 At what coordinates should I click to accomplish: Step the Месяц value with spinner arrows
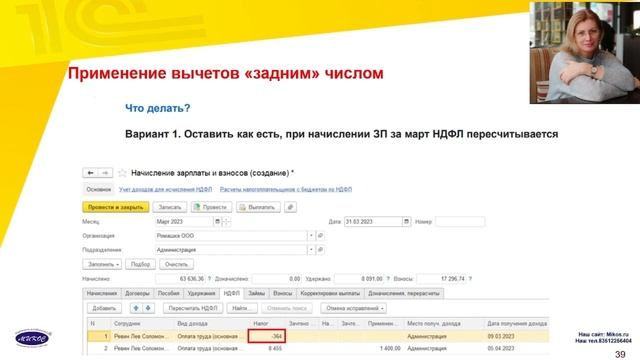(x=226, y=222)
